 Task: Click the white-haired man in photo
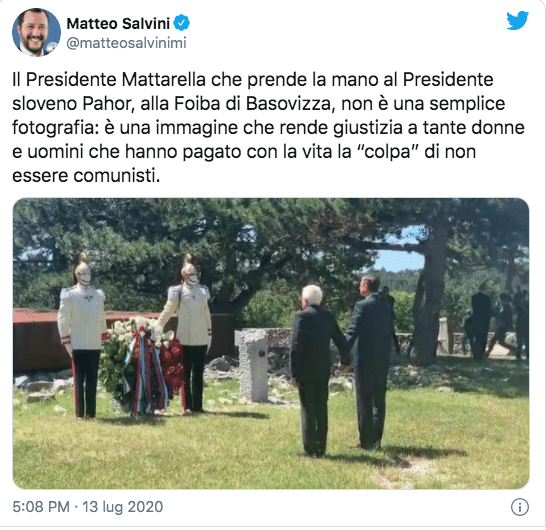pos(316,371)
